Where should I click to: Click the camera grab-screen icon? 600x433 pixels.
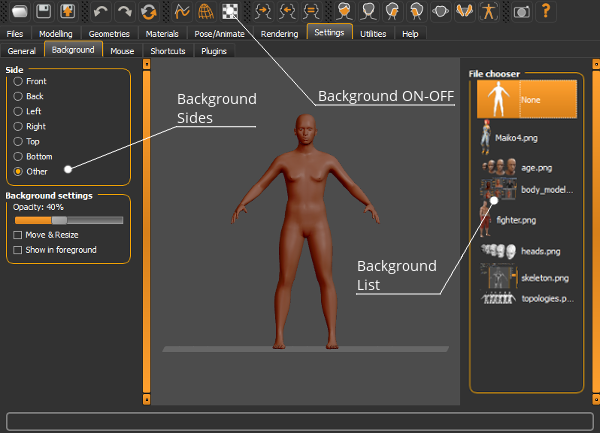point(522,11)
